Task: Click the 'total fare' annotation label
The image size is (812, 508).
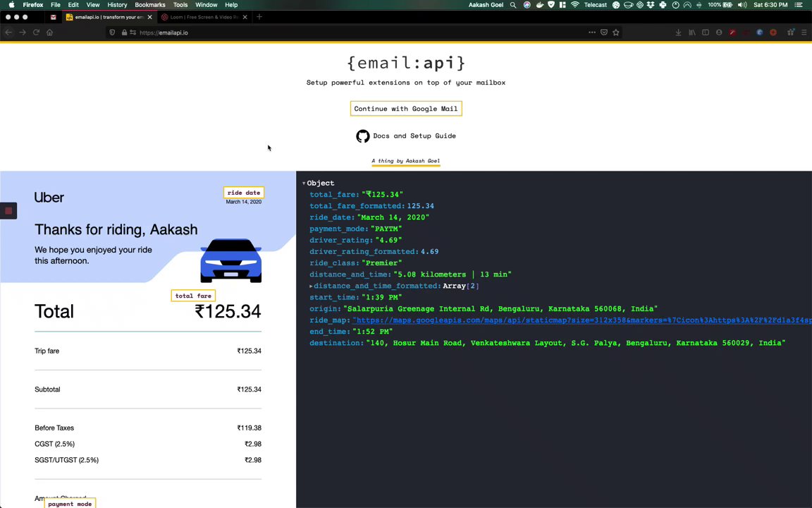Action: [193, 296]
